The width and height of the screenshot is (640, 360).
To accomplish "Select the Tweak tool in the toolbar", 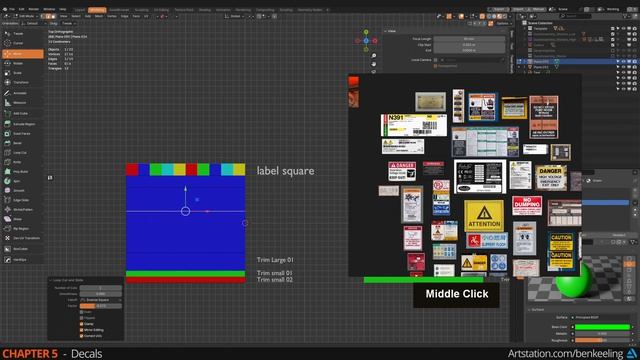I will pos(22,33).
